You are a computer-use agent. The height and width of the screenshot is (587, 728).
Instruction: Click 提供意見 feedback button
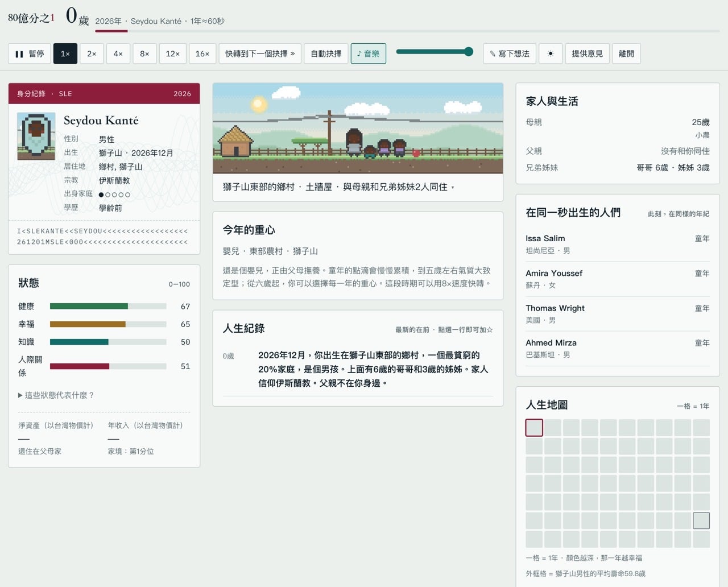pos(587,53)
